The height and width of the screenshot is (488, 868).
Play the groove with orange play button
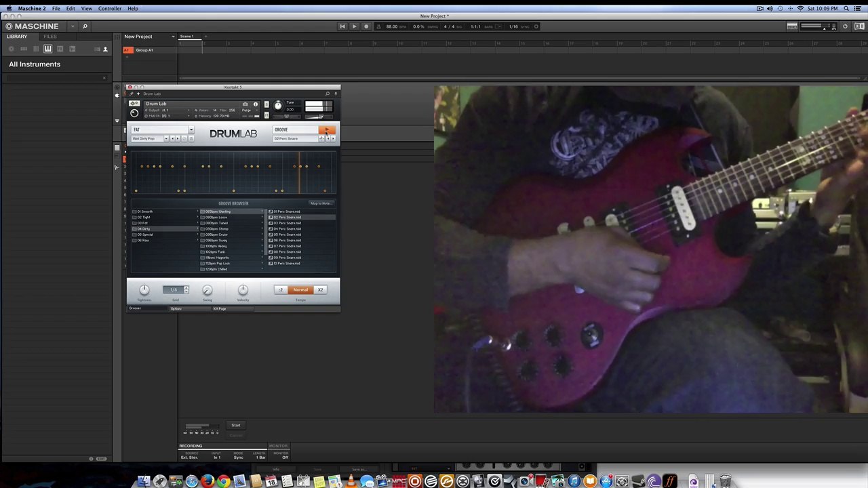coord(327,129)
